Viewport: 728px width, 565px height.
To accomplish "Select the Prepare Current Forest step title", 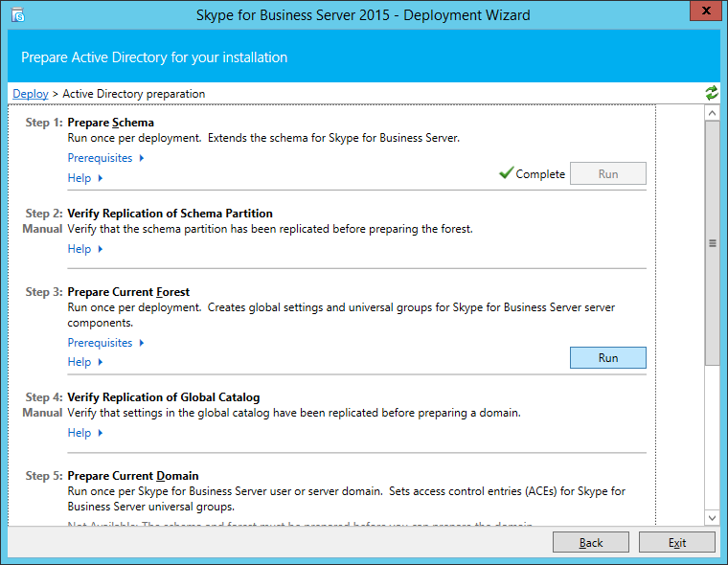I will (128, 292).
